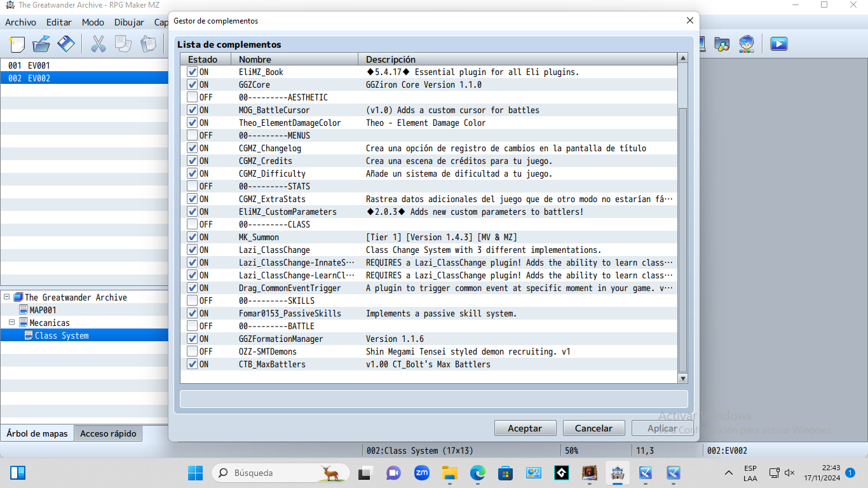Screen dimensions: 868x488
Task: Click the plugin list scroll down arrow
Action: coord(683,378)
